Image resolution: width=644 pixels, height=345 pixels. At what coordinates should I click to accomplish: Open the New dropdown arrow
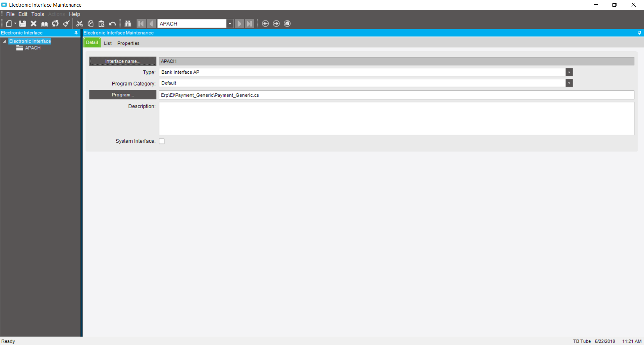[15, 23]
